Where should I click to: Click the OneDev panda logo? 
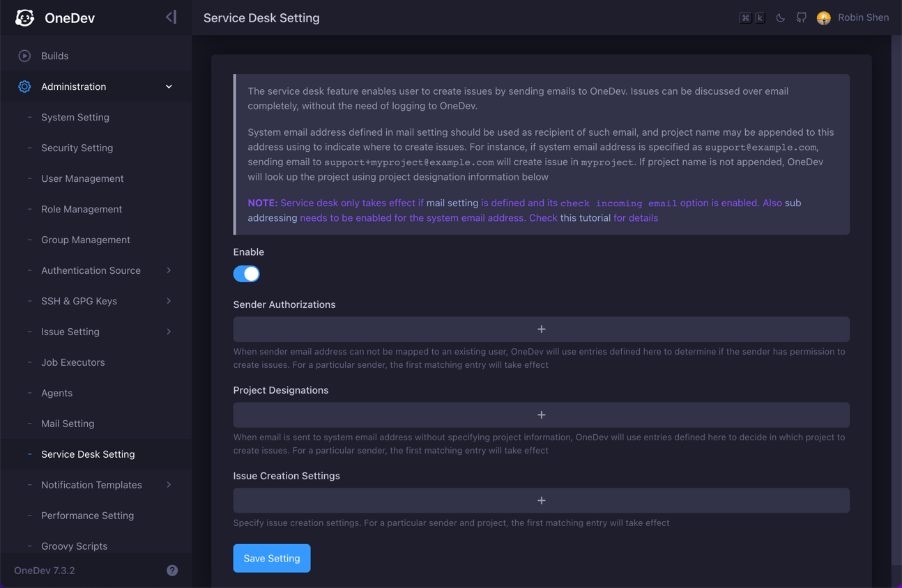(x=25, y=18)
